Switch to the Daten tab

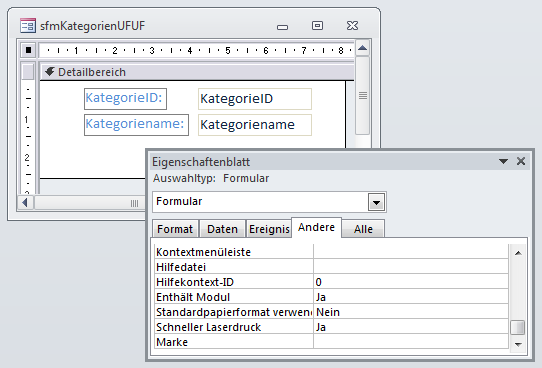tap(222, 229)
